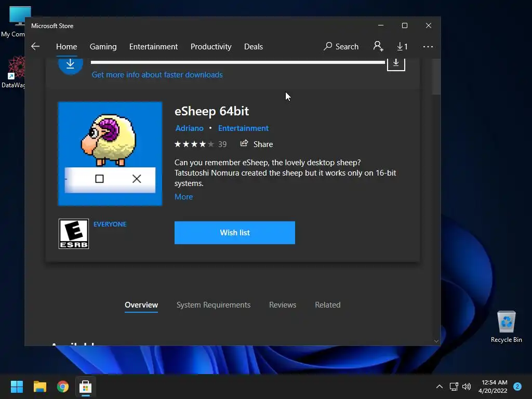
Task: Click the Store vertical scrollbar thumb
Action: click(x=436, y=76)
